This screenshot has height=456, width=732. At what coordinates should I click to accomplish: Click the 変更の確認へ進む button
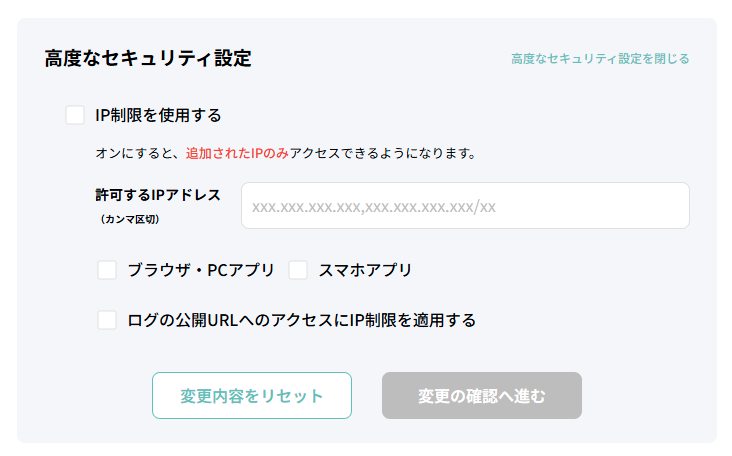click(481, 395)
